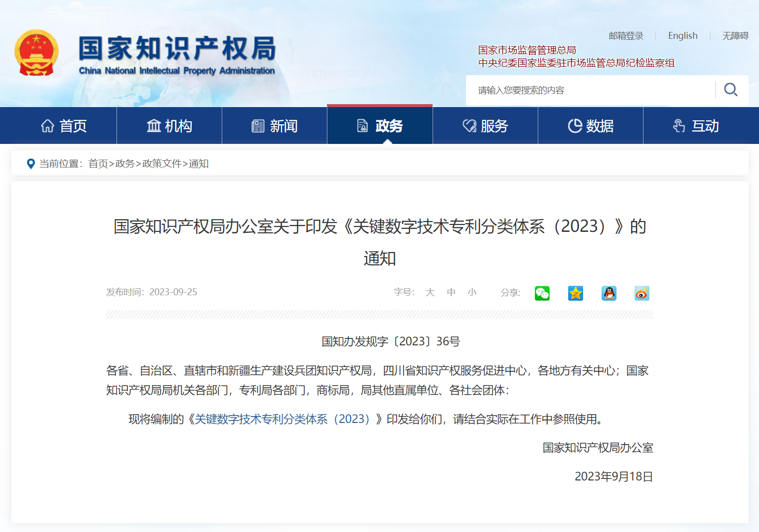Open the 机构 navigation tab
The image size is (759, 532).
tap(169, 126)
